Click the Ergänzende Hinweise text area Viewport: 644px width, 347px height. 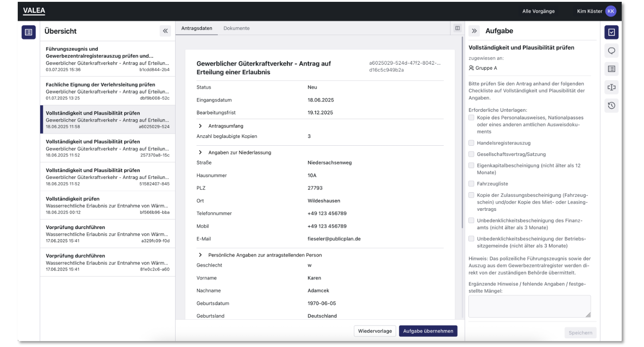coord(529,306)
